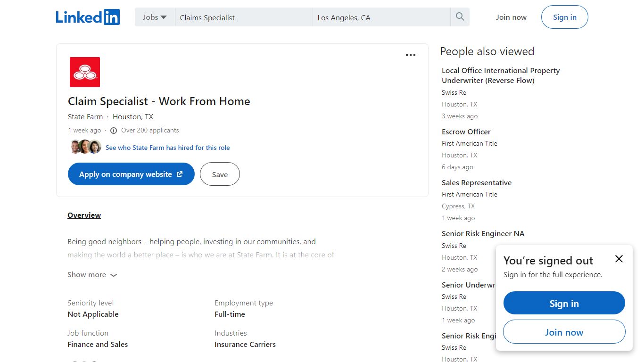This screenshot has height=362, width=644.
Task: Click the 'Houston, TX' job location text
Action: (133, 117)
